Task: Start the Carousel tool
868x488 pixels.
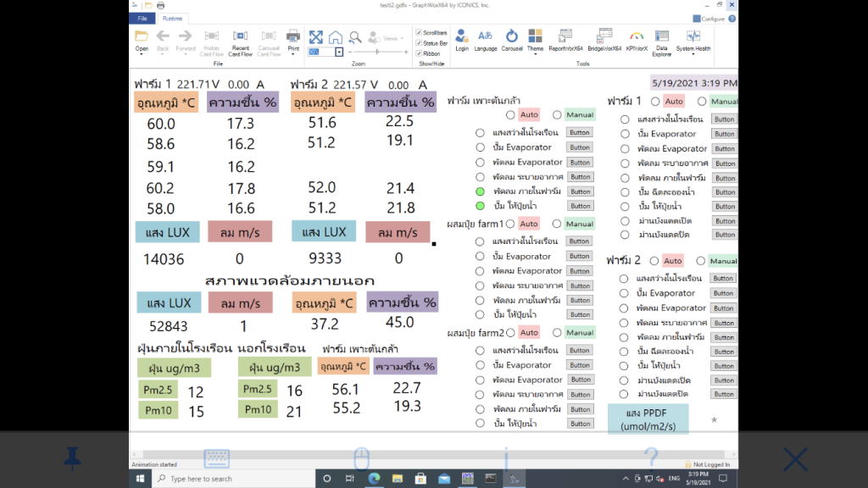Action: [x=511, y=41]
